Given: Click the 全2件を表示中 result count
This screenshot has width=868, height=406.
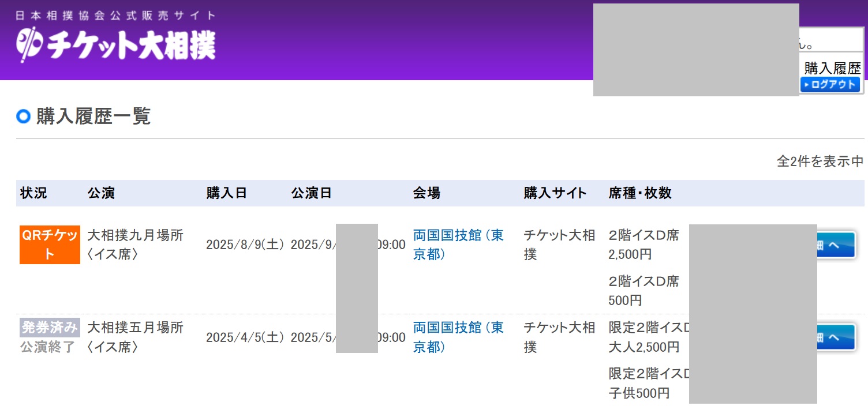Looking at the screenshot, I should (x=820, y=161).
